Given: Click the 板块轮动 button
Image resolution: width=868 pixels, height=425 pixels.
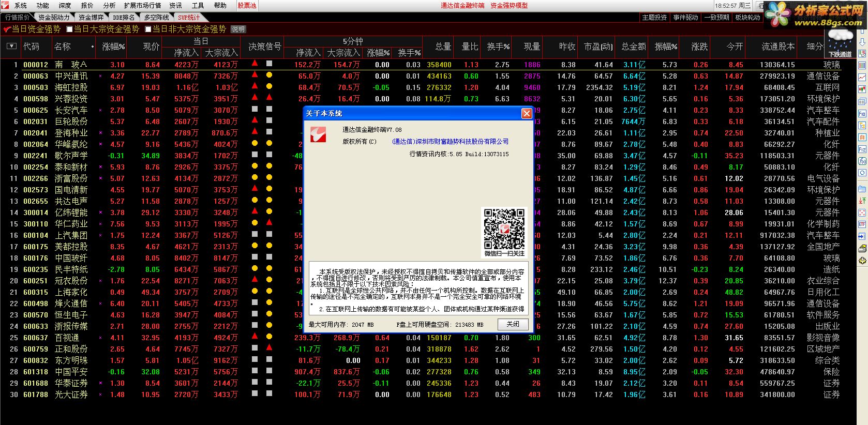Looking at the screenshot, I should click(x=748, y=18).
